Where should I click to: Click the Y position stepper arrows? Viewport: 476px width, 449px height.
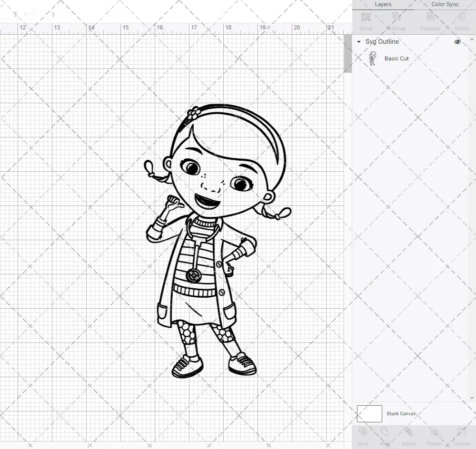click(53, 14)
